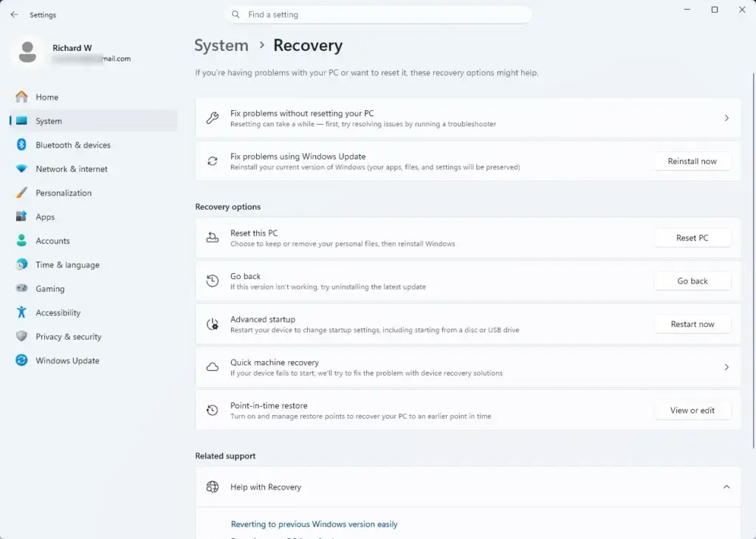756x539 pixels.
Task: Click the user profile avatar icon
Action: 27,52
